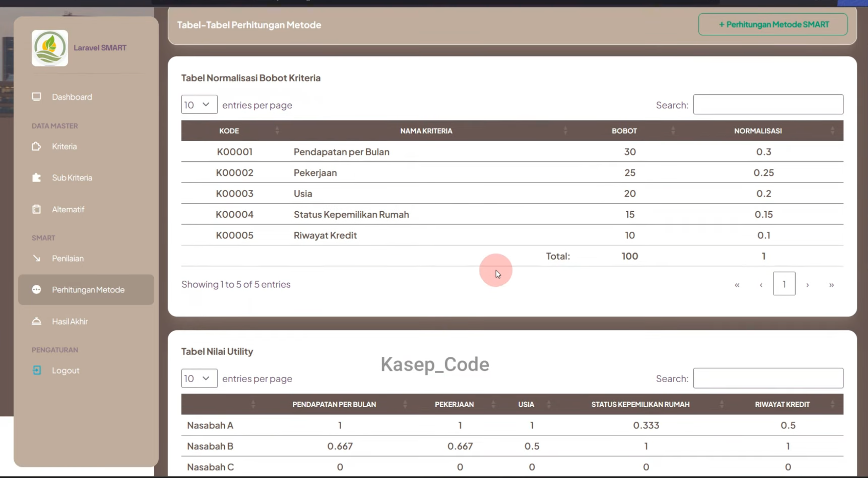Click Riwayat Kredit criteria name
Image resolution: width=868 pixels, height=478 pixels.
(325, 235)
